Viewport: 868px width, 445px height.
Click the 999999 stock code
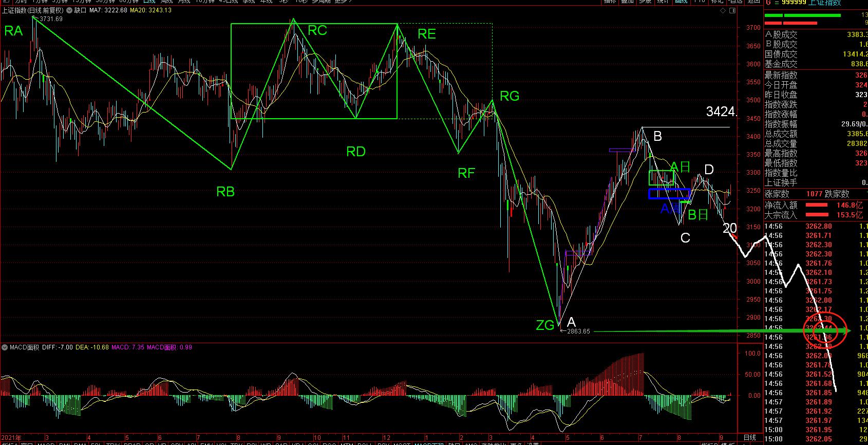click(794, 3)
